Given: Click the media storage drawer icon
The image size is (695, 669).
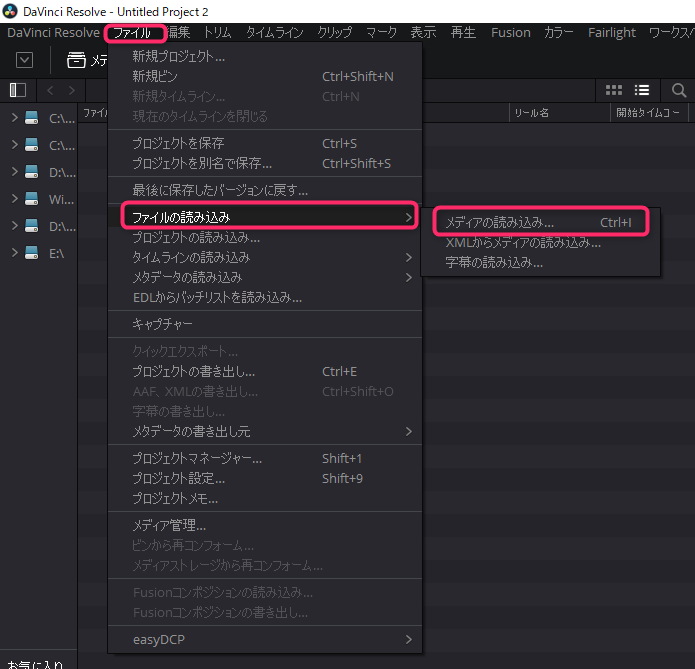Looking at the screenshot, I should coord(76,60).
